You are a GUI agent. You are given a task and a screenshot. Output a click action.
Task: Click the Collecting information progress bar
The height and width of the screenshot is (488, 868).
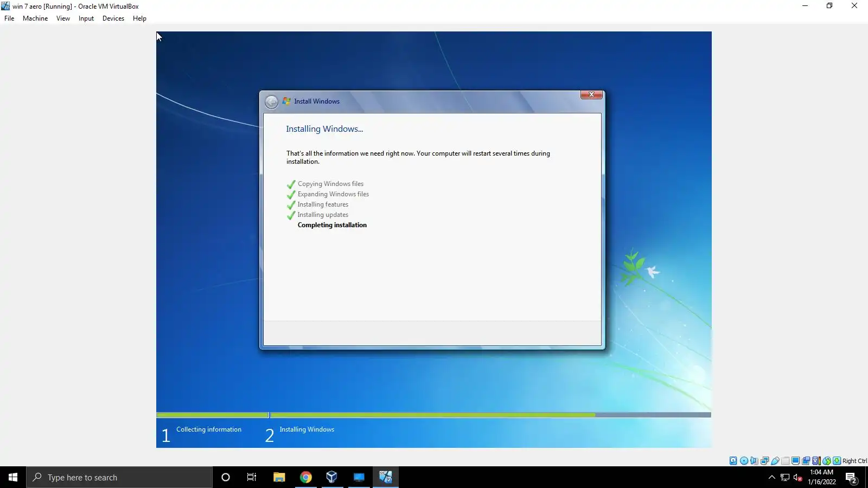(213, 415)
